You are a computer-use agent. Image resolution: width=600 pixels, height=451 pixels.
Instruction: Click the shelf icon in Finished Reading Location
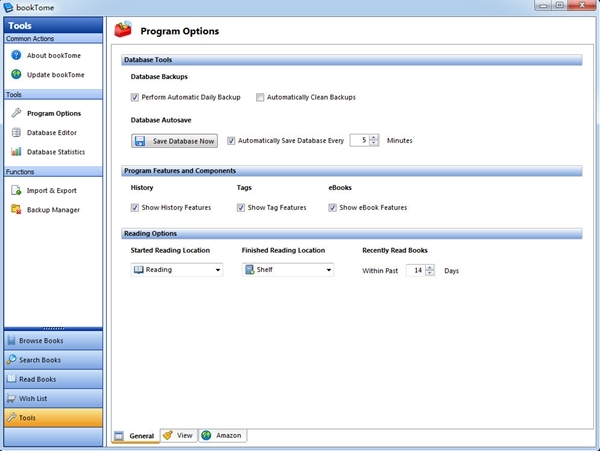[x=249, y=270]
